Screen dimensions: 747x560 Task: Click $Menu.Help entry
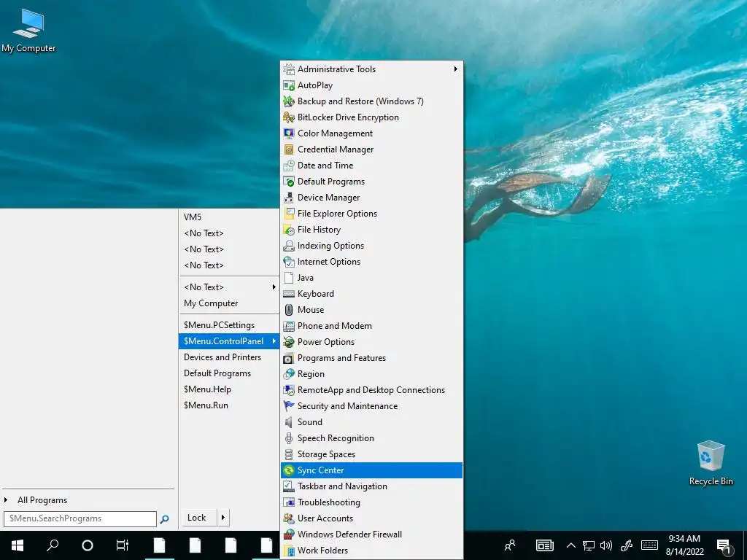coord(228,389)
